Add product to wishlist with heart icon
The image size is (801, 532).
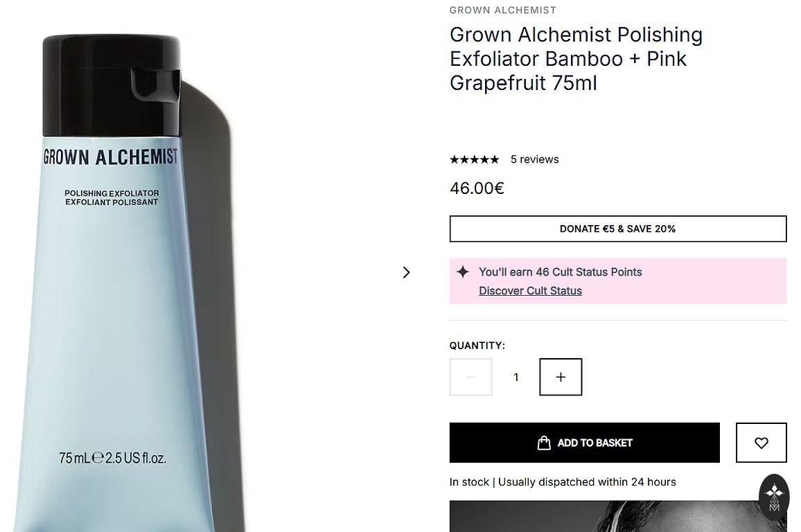[x=761, y=443]
